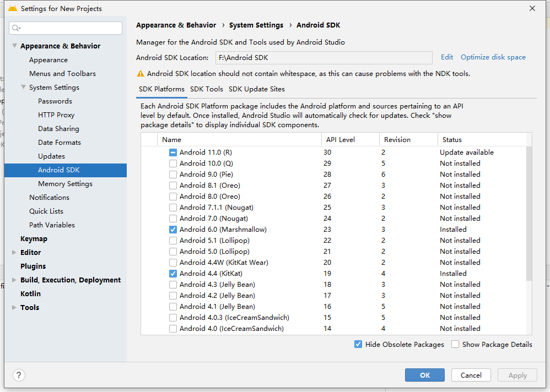Click the Android icon in the dialog title bar
This screenshot has width=550, height=392.
point(14,8)
